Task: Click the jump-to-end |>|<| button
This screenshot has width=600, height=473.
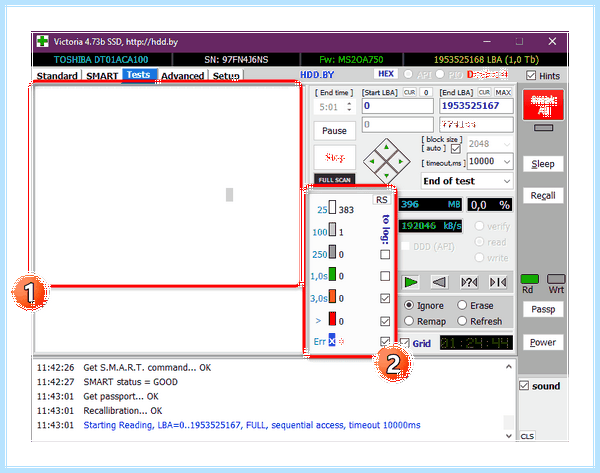Action: [498, 282]
